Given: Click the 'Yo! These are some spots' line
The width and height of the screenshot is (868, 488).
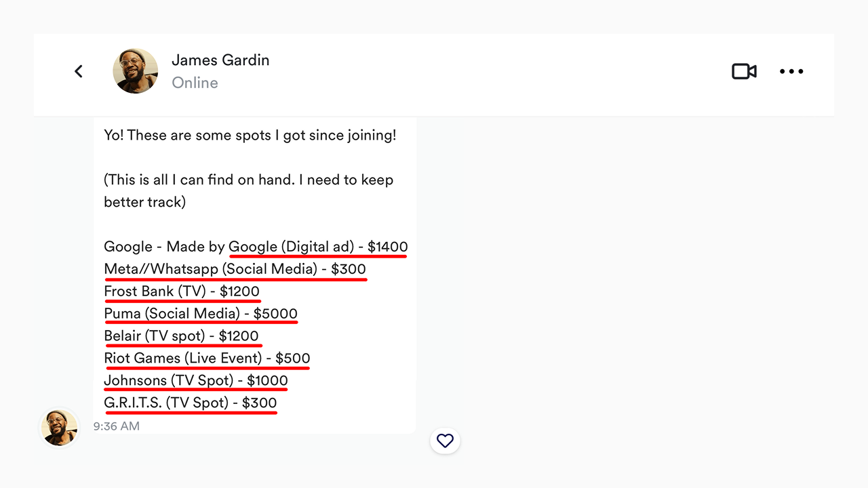Looking at the screenshot, I should [250, 136].
